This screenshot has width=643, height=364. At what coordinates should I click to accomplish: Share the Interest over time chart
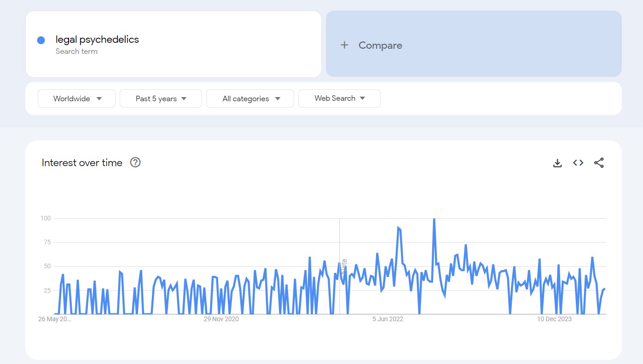pyautogui.click(x=599, y=163)
